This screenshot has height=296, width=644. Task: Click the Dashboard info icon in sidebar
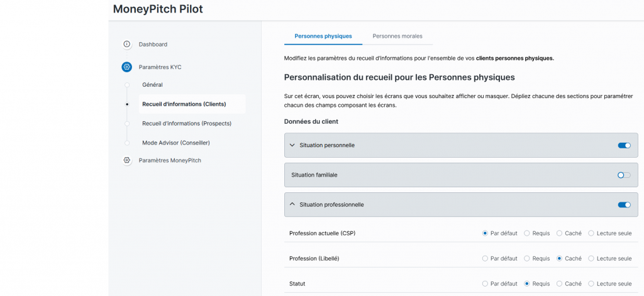(126, 44)
